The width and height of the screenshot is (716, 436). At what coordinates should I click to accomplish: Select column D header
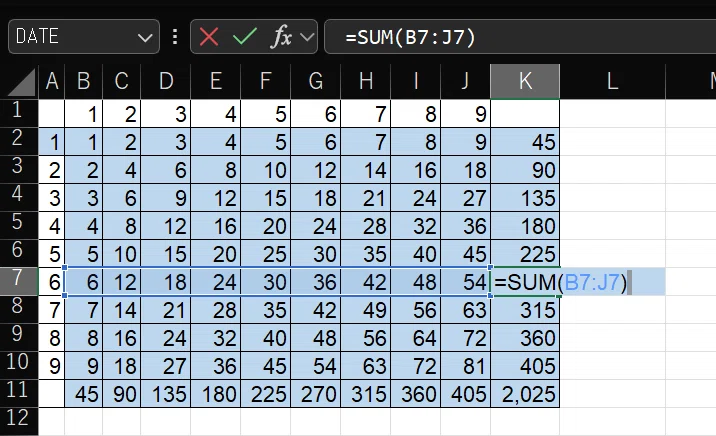(166, 81)
